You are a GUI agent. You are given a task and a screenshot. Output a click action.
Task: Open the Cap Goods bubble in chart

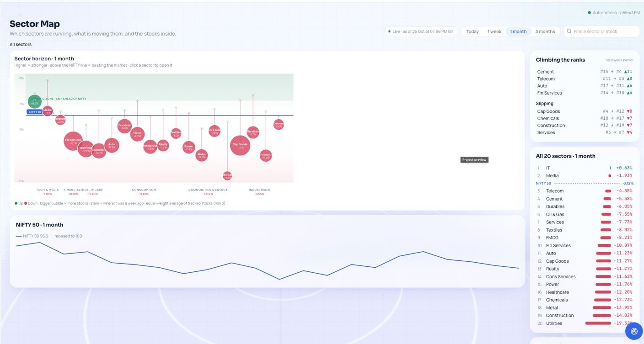pos(240,145)
